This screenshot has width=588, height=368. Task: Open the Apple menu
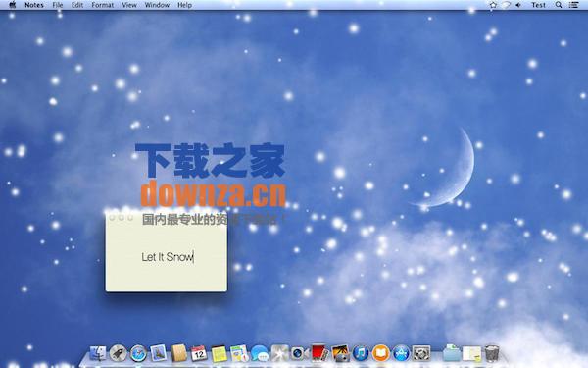[13, 5]
